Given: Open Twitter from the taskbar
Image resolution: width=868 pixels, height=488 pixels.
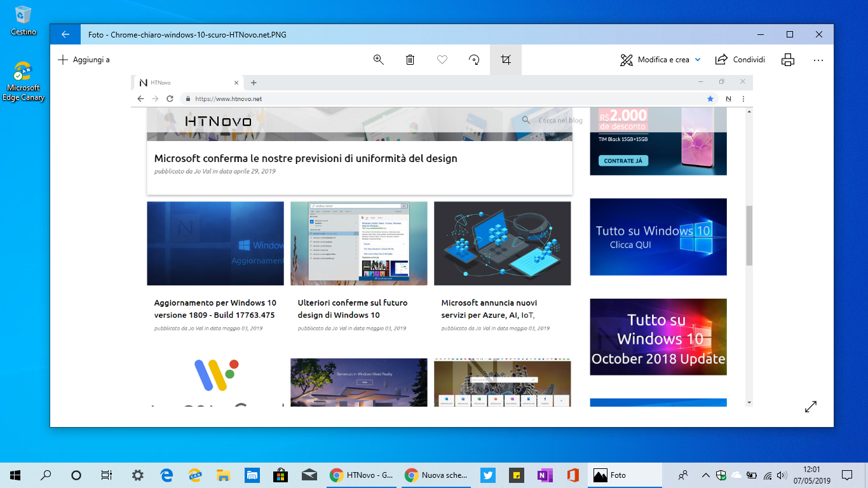Looking at the screenshot, I should [x=487, y=475].
